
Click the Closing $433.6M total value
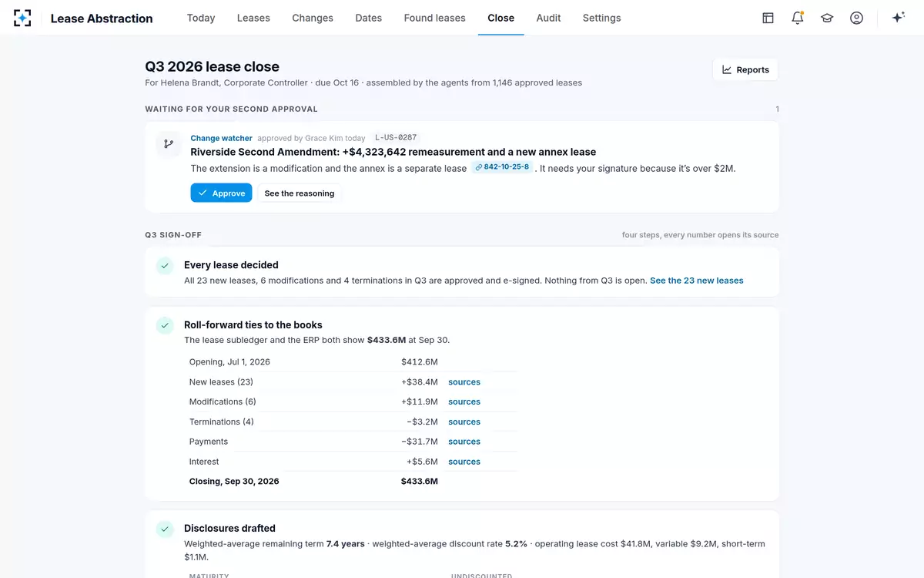420,481
